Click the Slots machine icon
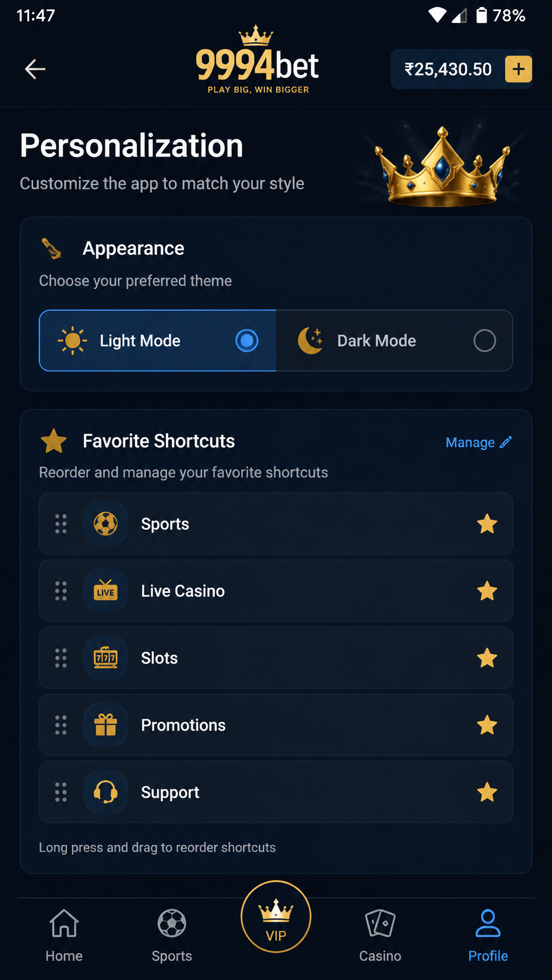The height and width of the screenshot is (980, 552). (106, 658)
